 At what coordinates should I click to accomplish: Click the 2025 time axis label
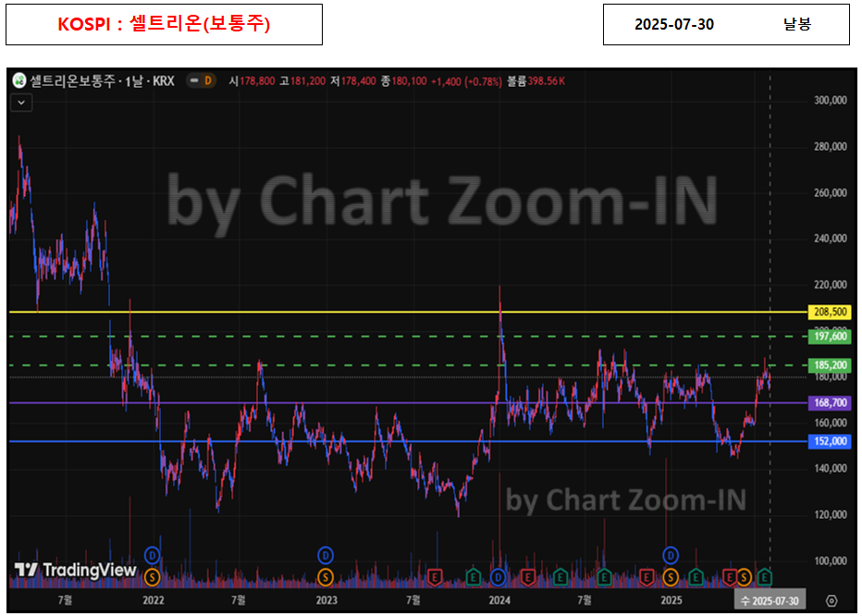[x=671, y=600]
